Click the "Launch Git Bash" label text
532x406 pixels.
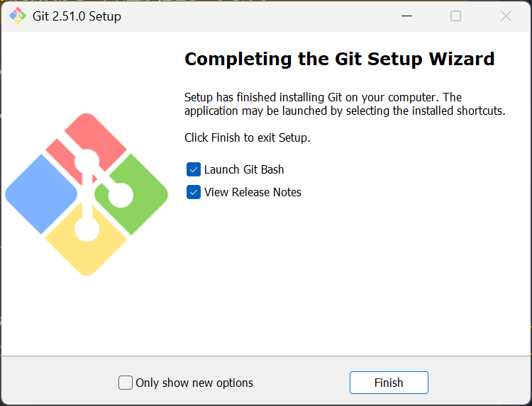coord(244,169)
